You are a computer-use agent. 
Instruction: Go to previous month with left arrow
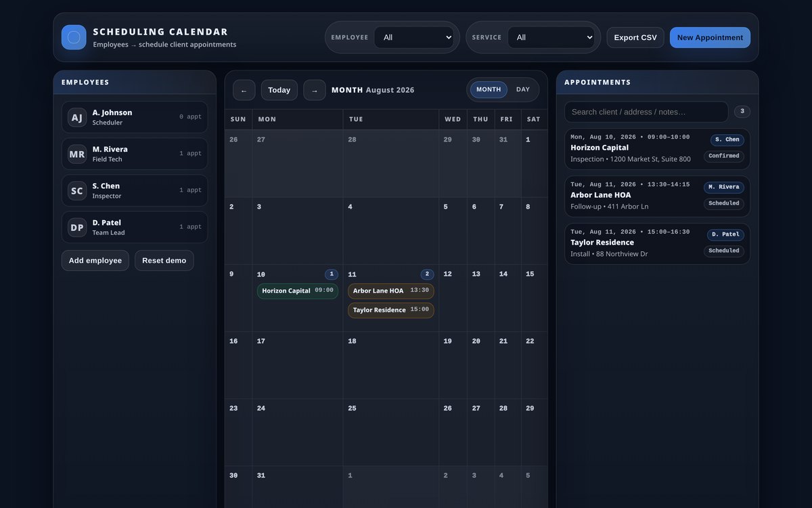pos(244,90)
